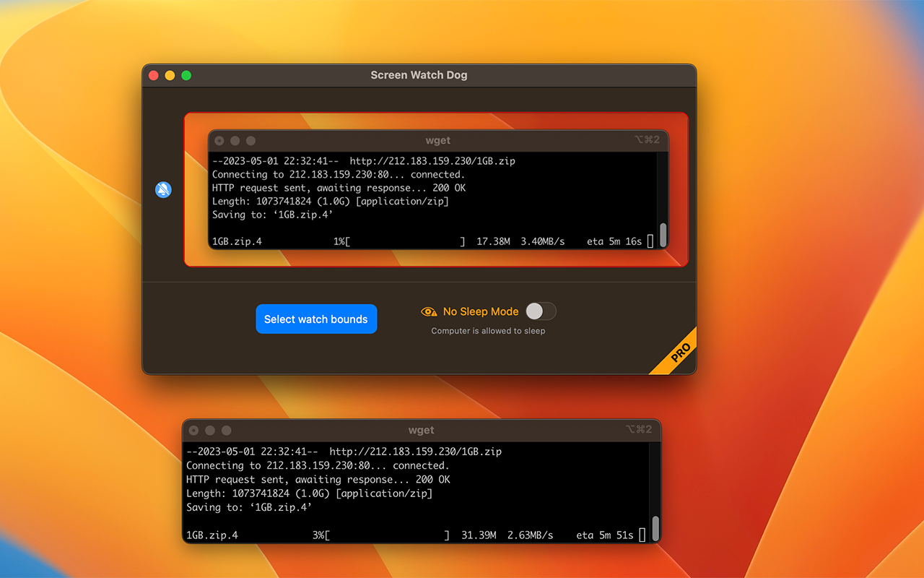Image resolution: width=924 pixels, height=578 pixels.
Task: Click the wget title in lower terminal window
Action: (x=421, y=430)
